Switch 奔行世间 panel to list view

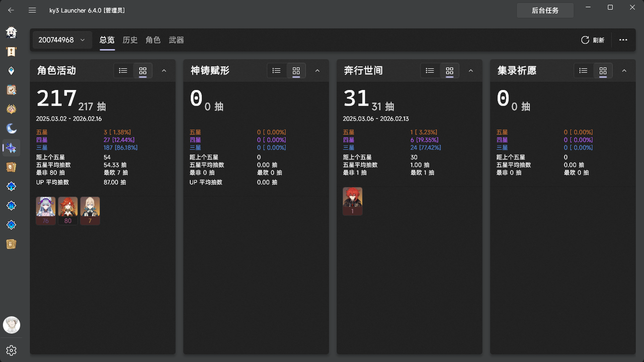[x=430, y=70]
